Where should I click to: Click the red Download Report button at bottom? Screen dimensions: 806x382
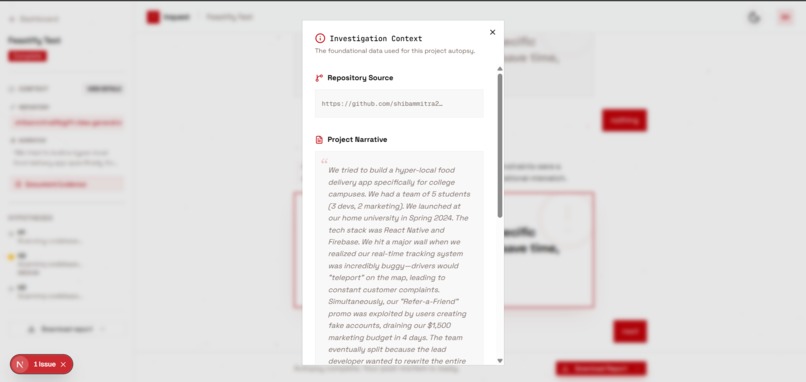[x=601, y=369]
